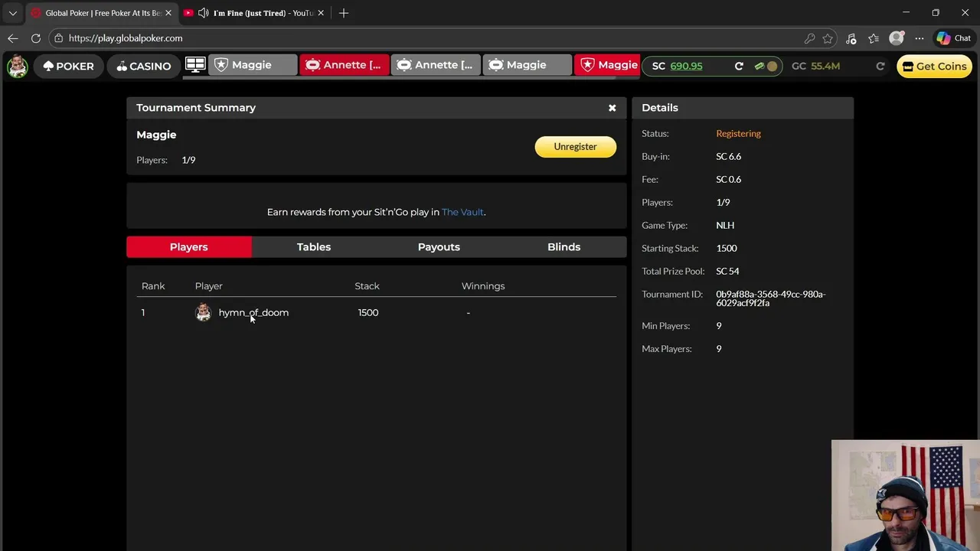This screenshot has width=980, height=551.
Task: Click the browser address bar URL
Action: point(126,38)
